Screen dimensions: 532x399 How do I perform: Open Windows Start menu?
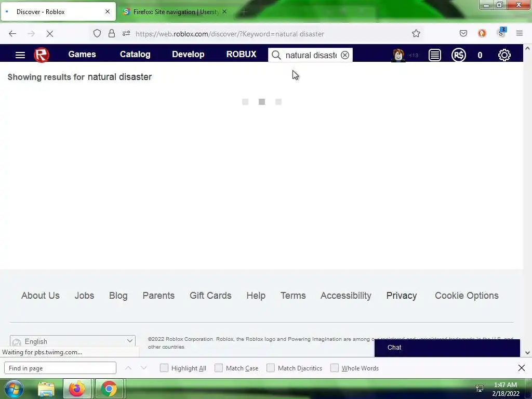pos(14,389)
